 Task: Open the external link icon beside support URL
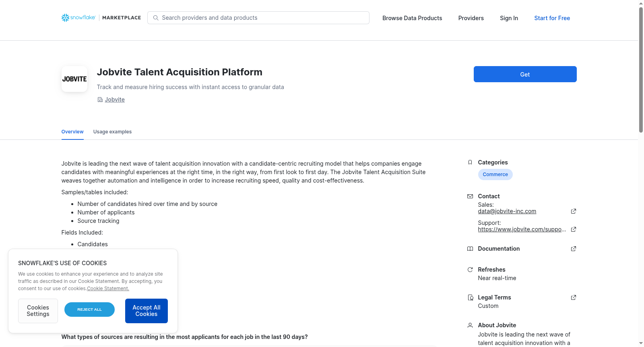[574, 229]
